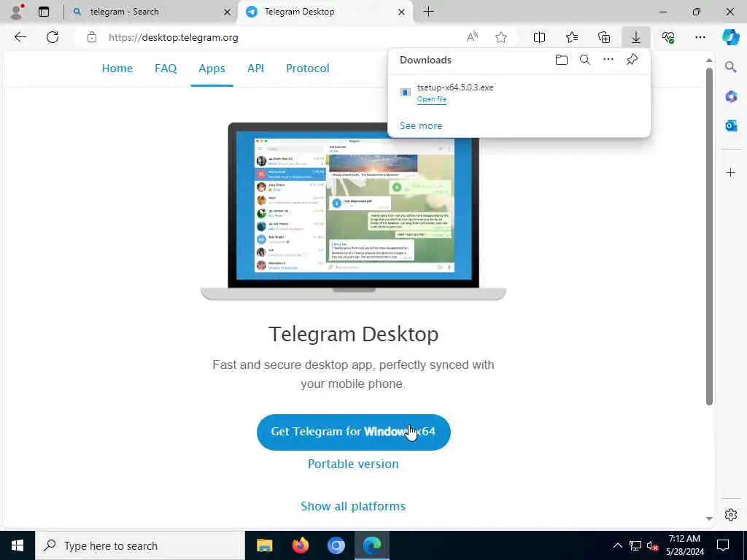
Task: Open Chrome from the taskbar
Action: tap(336, 545)
